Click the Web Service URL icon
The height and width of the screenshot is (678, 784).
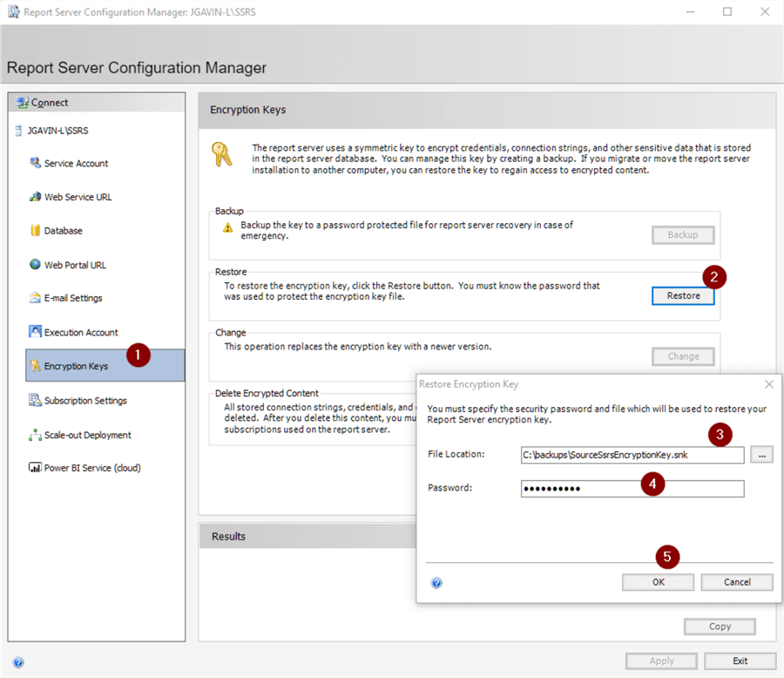35,197
